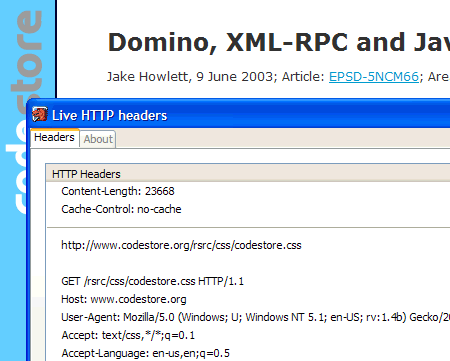The height and width of the screenshot is (361, 450).
Task: Select the Host: www.codestore.org line
Action: pyautogui.click(x=124, y=299)
